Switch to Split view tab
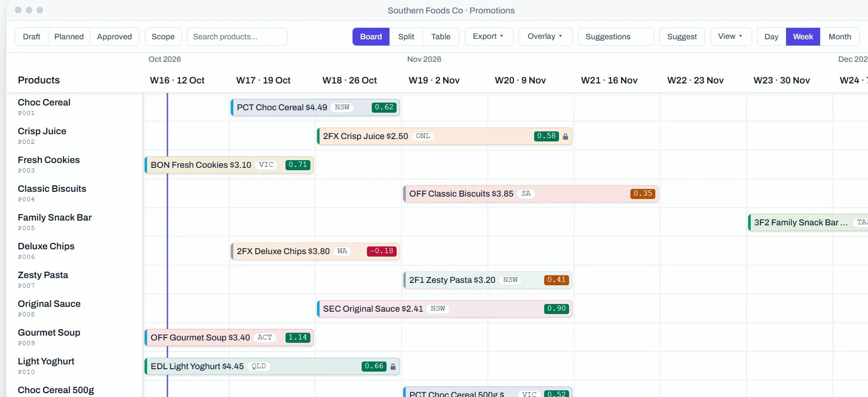The image size is (868, 397). [x=406, y=36]
